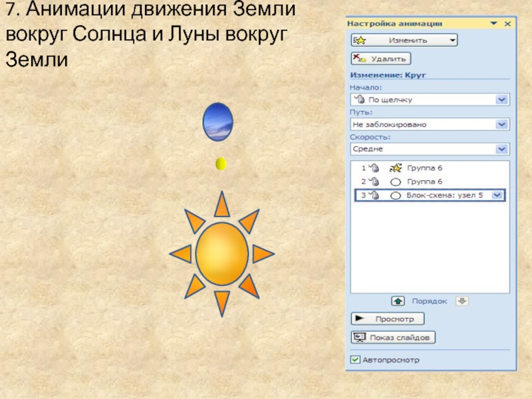
Task: Click the play triangle on Просмотр button
Action: (359, 319)
